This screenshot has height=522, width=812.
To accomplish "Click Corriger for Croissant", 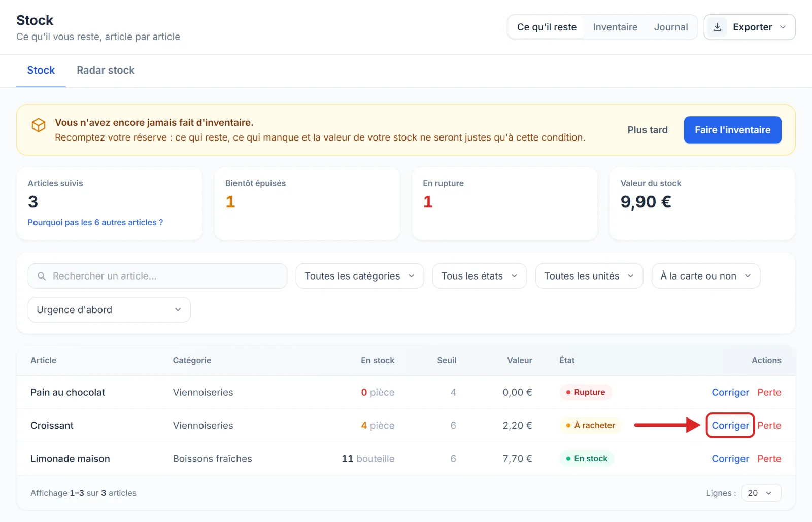I will pos(730,426).
